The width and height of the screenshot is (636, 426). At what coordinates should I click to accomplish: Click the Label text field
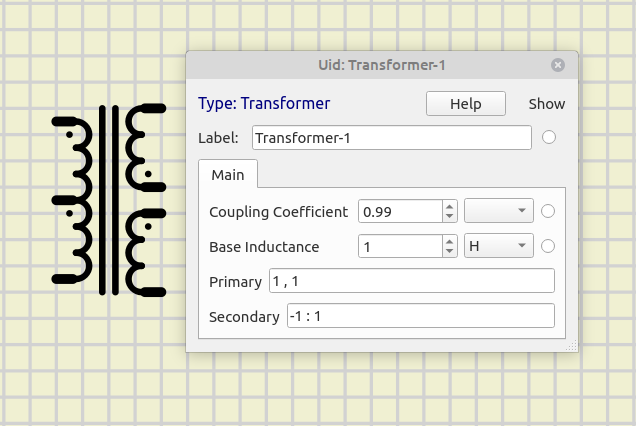click(391, 137)
